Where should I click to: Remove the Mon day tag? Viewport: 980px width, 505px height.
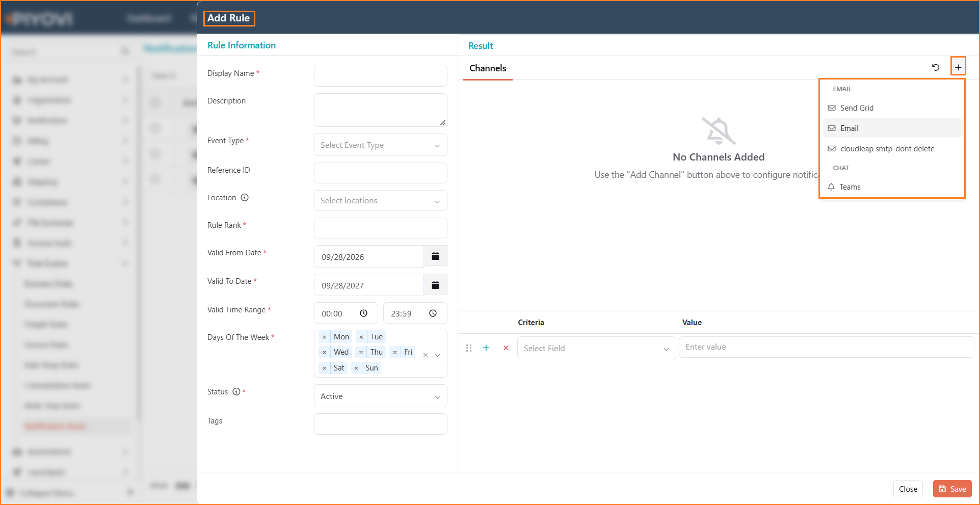(325, 337)
